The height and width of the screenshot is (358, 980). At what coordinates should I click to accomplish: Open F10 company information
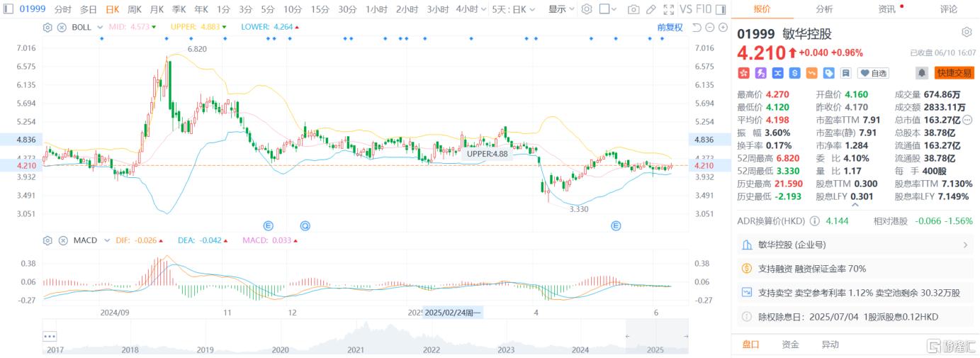click(x=704, y=9)
